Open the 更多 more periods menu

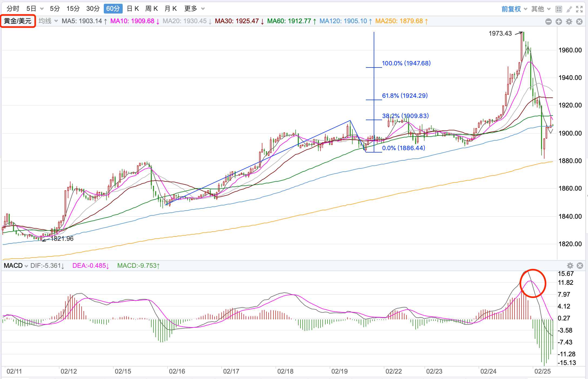[194, 9]
